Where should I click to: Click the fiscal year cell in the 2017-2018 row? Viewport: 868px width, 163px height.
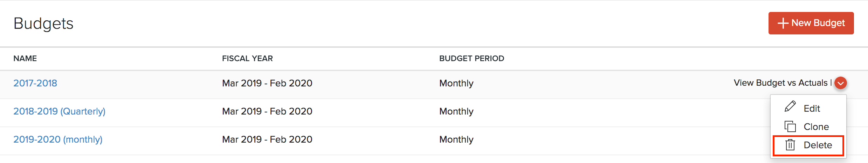tap(267, 83)
